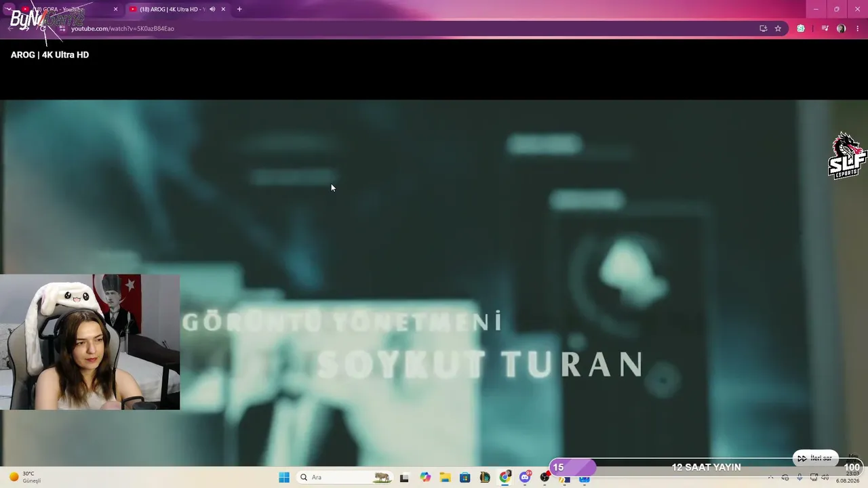
Task: Minimize the Chrome window
Action: pos(816,9)
